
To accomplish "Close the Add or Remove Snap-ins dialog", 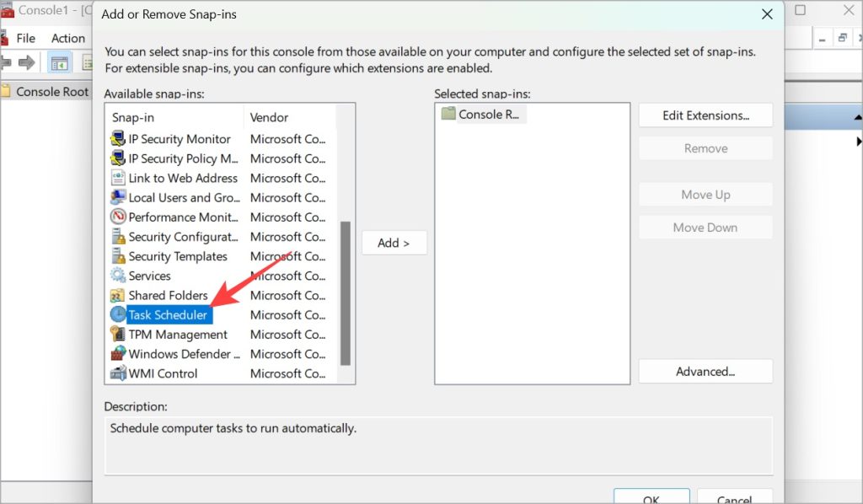I will [x=767, y=14].
